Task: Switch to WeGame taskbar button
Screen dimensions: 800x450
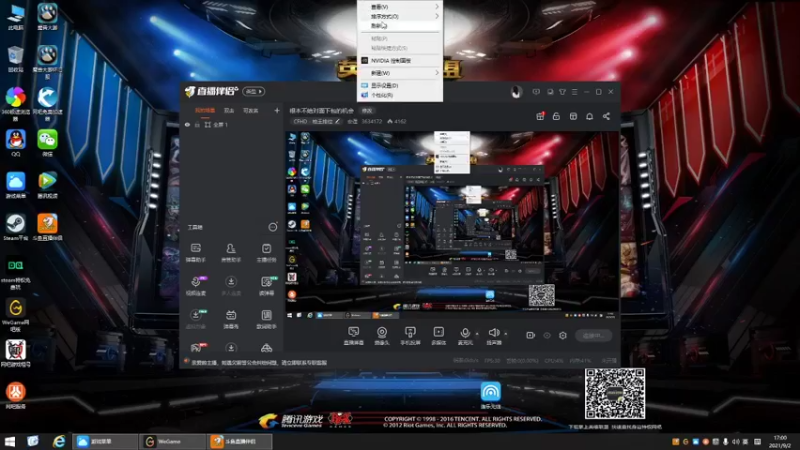Action: [172, 441]
